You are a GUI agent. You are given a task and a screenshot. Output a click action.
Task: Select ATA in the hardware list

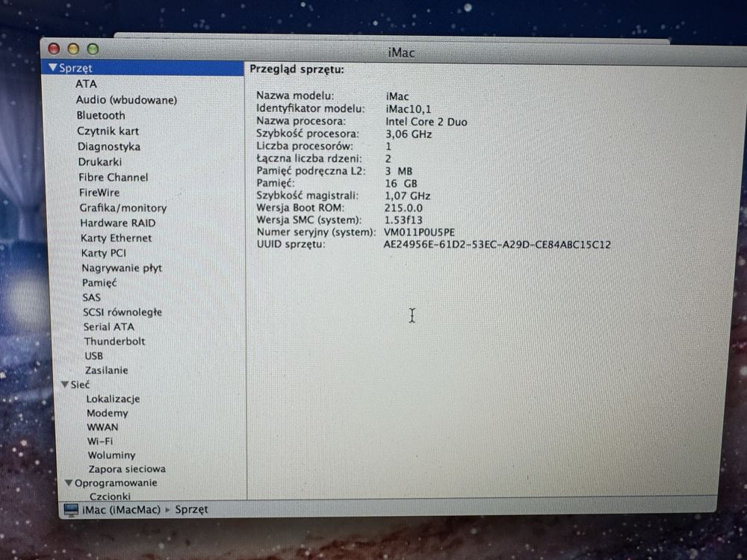[86, 84]
